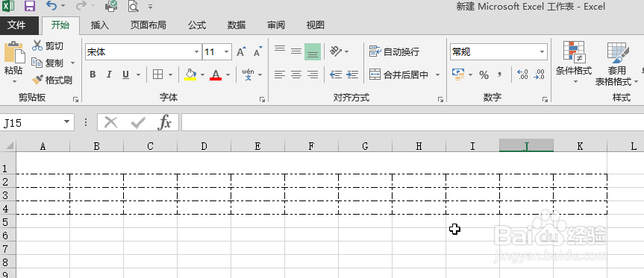
Task: Decrease decimal places icon
Action: (539, 75)
